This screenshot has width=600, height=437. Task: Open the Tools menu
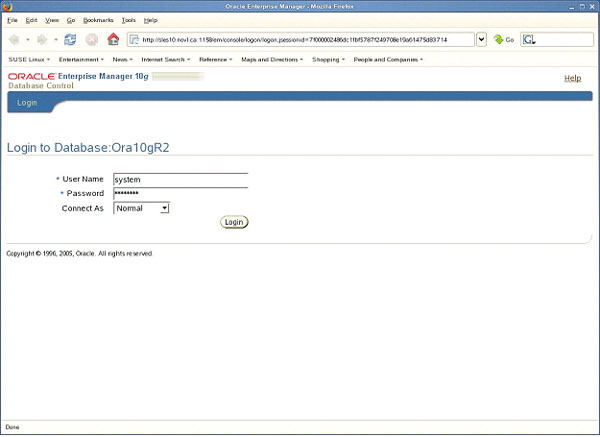[x=129, y=20]
